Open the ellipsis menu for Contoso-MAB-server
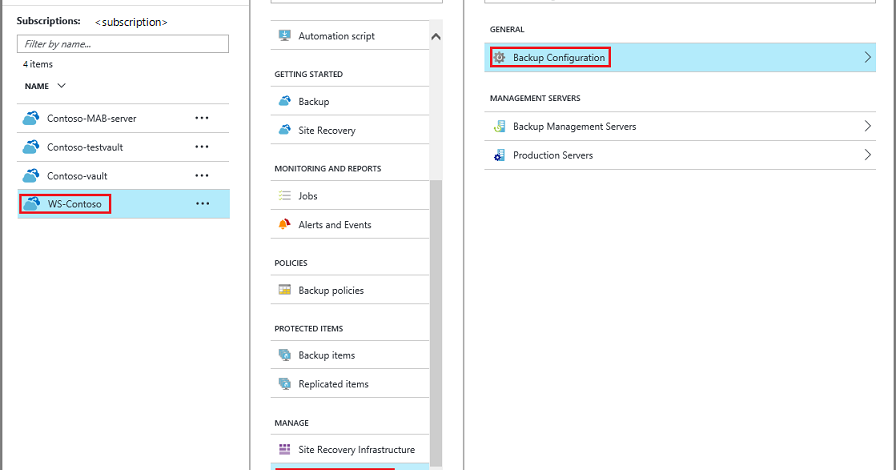896x470 pixels. click(202, 118)
